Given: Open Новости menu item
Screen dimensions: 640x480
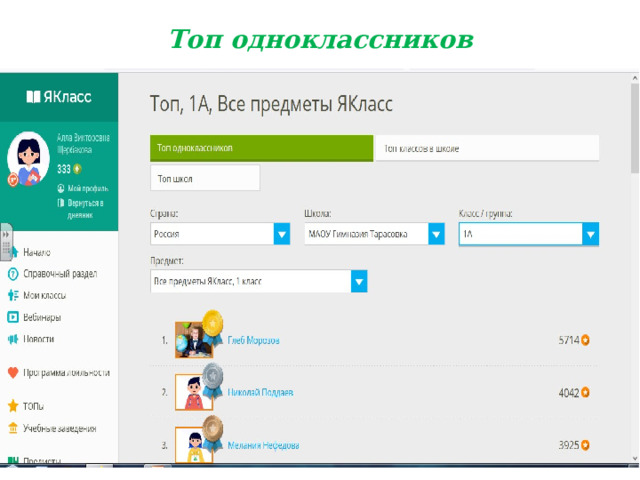Looking at the screenshot, I should (x=38, y=339).
